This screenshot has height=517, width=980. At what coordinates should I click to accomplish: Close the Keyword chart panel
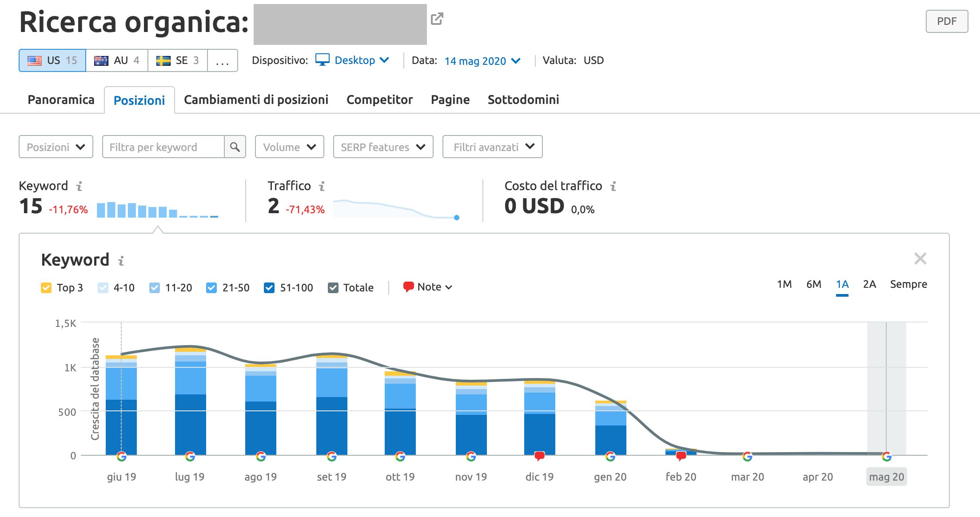coord(920,258)
